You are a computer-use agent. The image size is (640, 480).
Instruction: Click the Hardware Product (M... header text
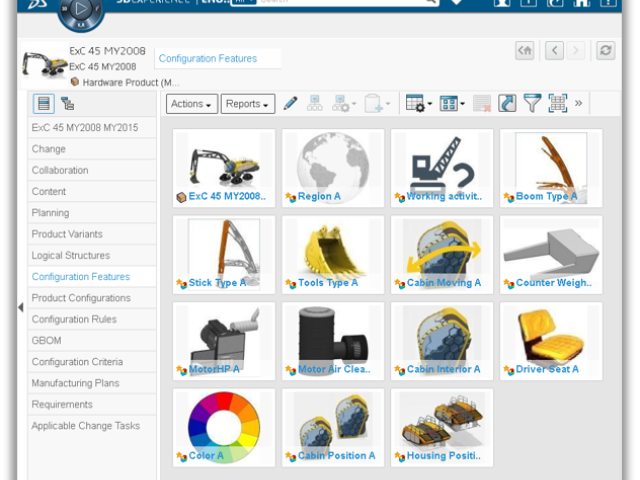(131, 82)
